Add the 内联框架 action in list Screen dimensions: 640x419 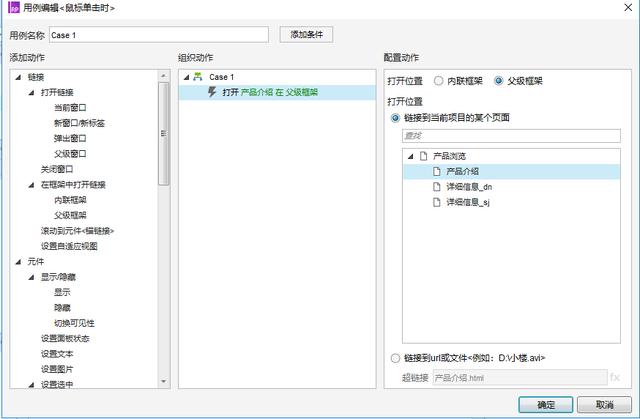pyautogui.click(x=70, y=200)
